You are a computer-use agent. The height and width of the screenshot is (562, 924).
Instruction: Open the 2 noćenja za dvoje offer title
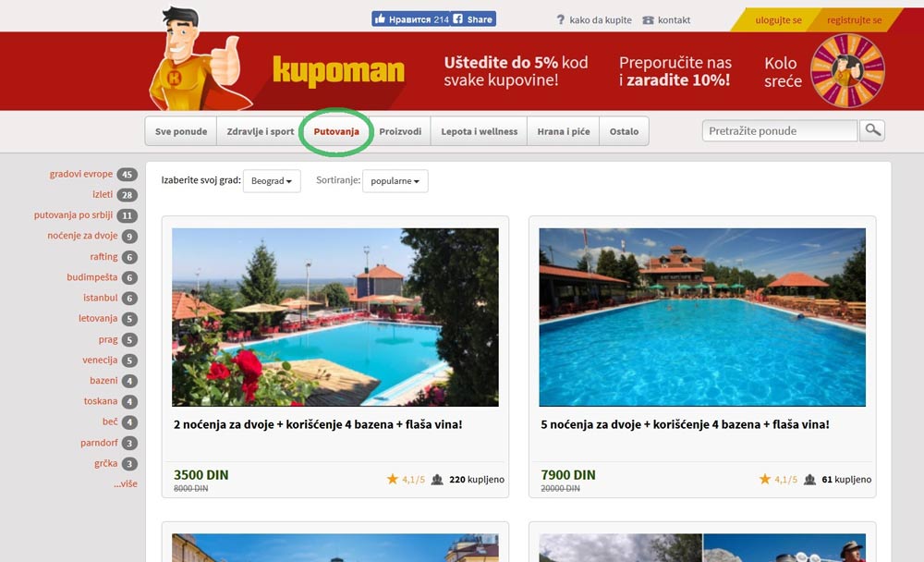318,424
